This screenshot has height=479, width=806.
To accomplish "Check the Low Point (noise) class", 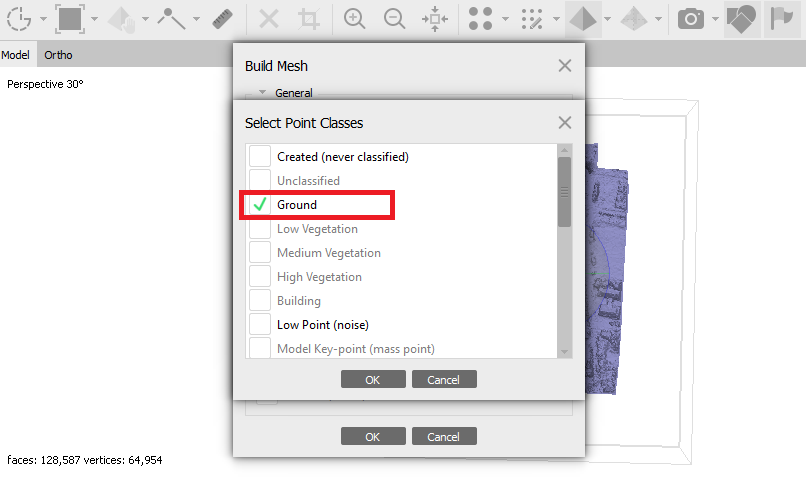I will [x=260, y=324].
